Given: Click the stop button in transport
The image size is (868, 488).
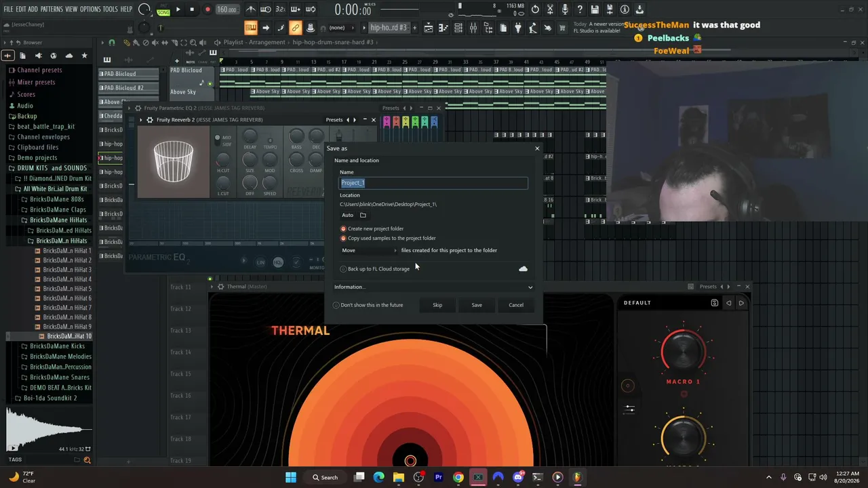Looking at the screenshot, I should pos(192,9).
